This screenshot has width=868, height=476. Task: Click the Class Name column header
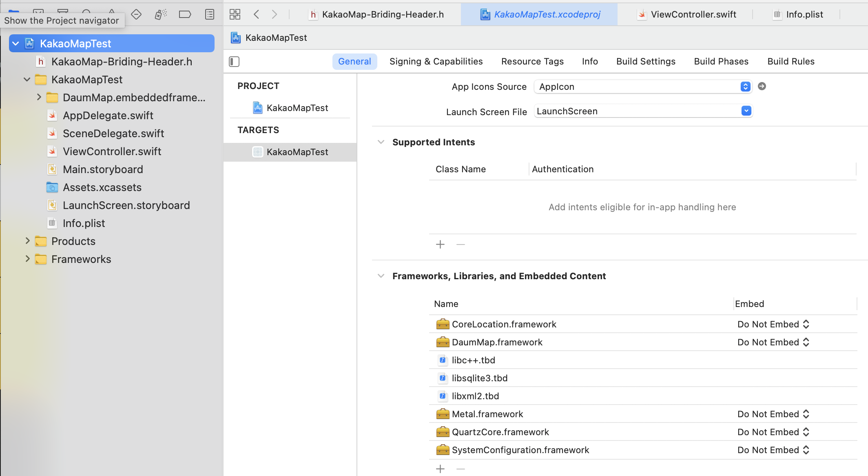click(461, 169)
